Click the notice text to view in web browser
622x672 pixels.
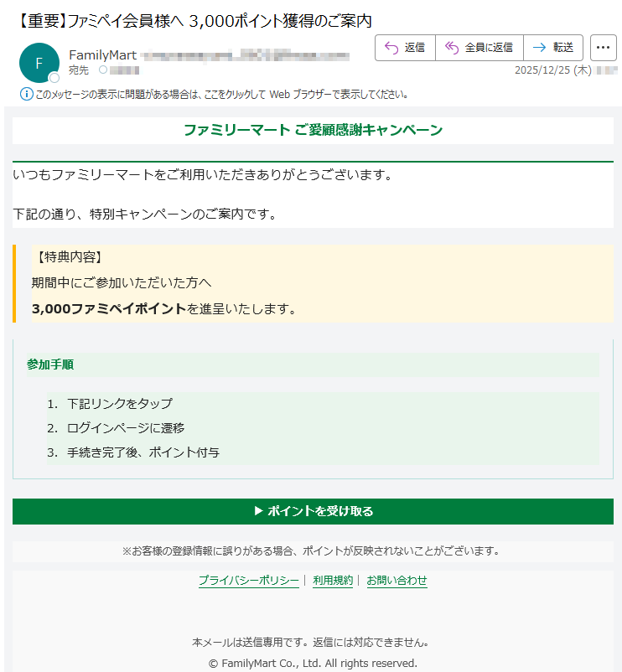pyautogui.click(x=221, y=94)
